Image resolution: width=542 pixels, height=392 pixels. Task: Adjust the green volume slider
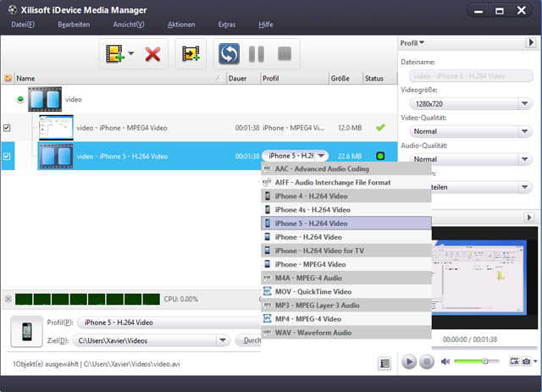click(x=475, y=362)
